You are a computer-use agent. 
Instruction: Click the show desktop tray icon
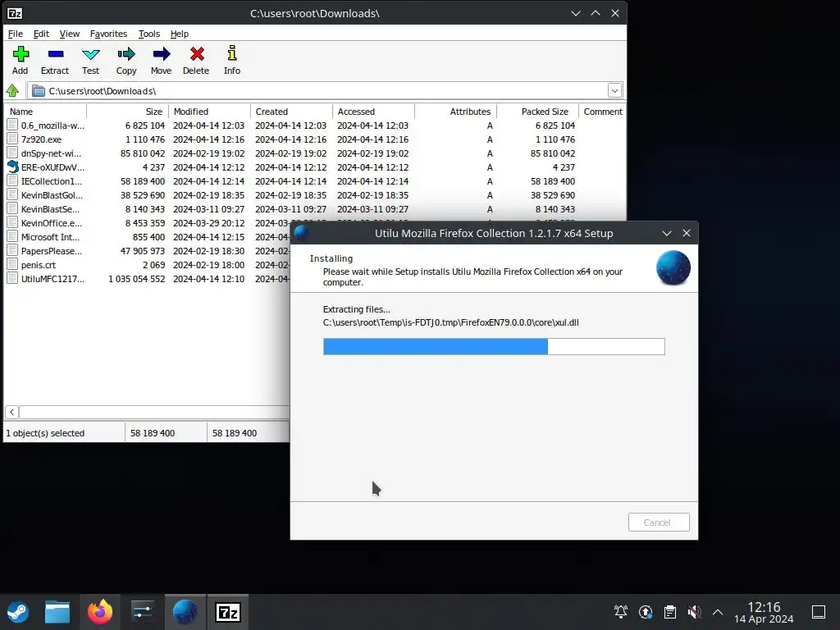(819, 612)
